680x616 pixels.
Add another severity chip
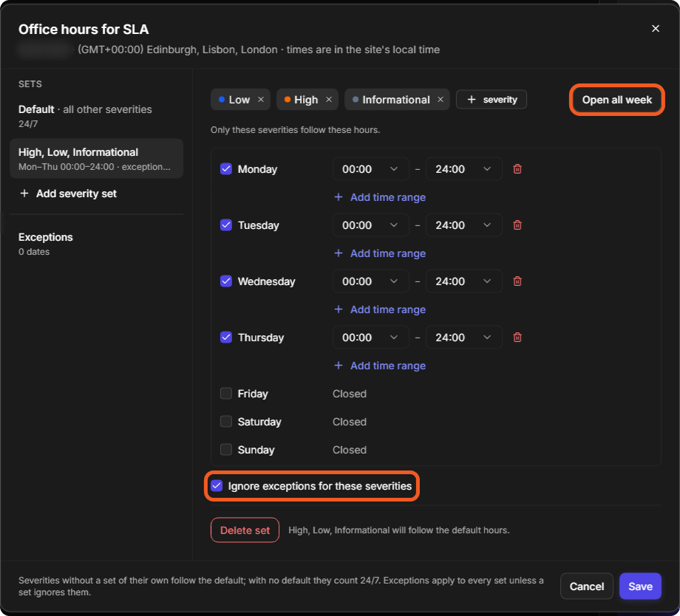[492, 100]
